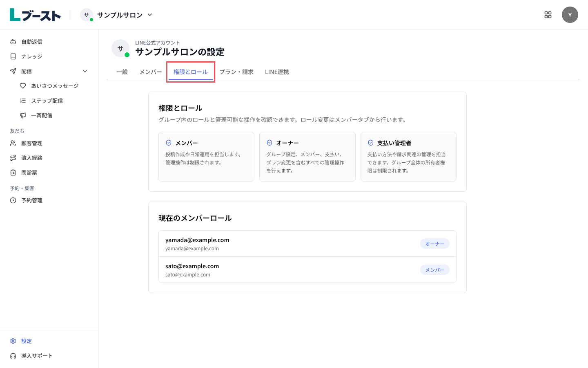Go to 顧客管理 page

[x=49, y=143]
